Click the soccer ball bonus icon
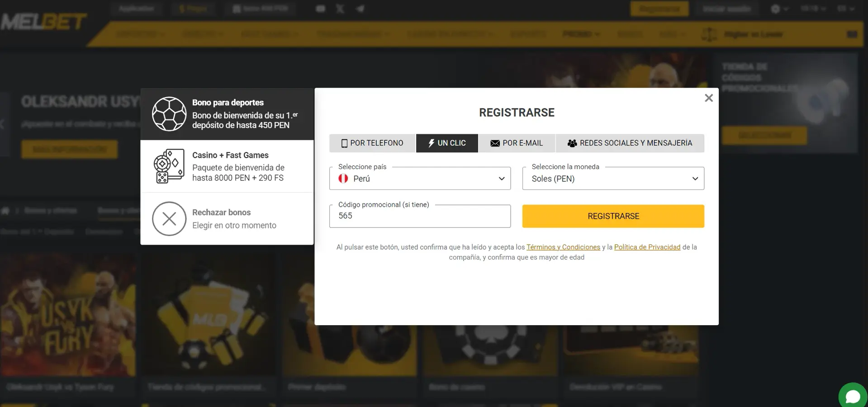The height and width of the screenshot is (407, 868). (x=169, y=114)
